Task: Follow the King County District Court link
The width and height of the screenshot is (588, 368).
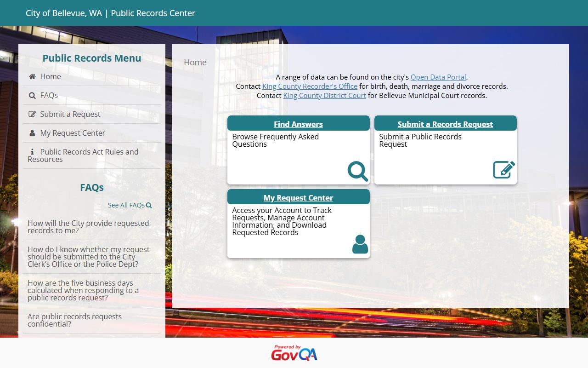Action: click(x=324, y=95)
